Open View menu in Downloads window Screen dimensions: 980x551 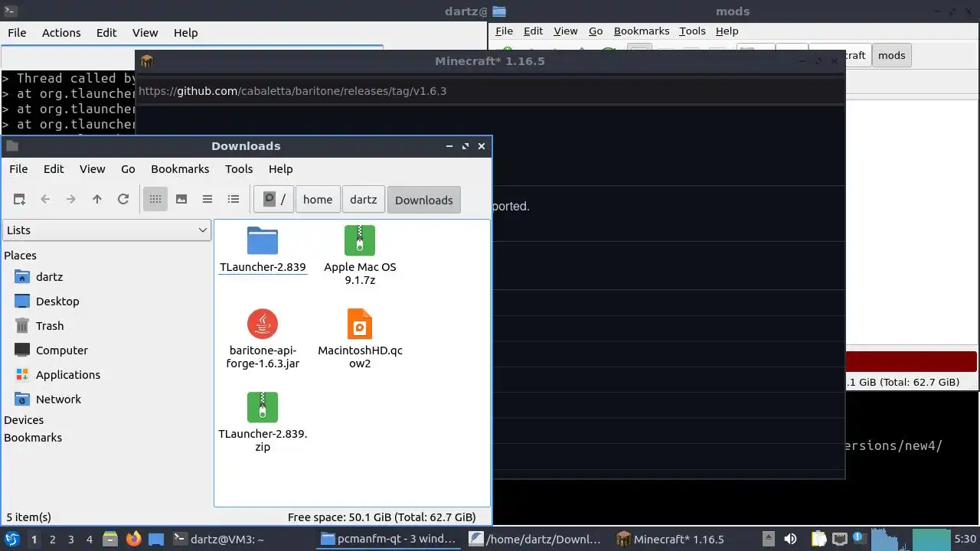coord(93,169)
